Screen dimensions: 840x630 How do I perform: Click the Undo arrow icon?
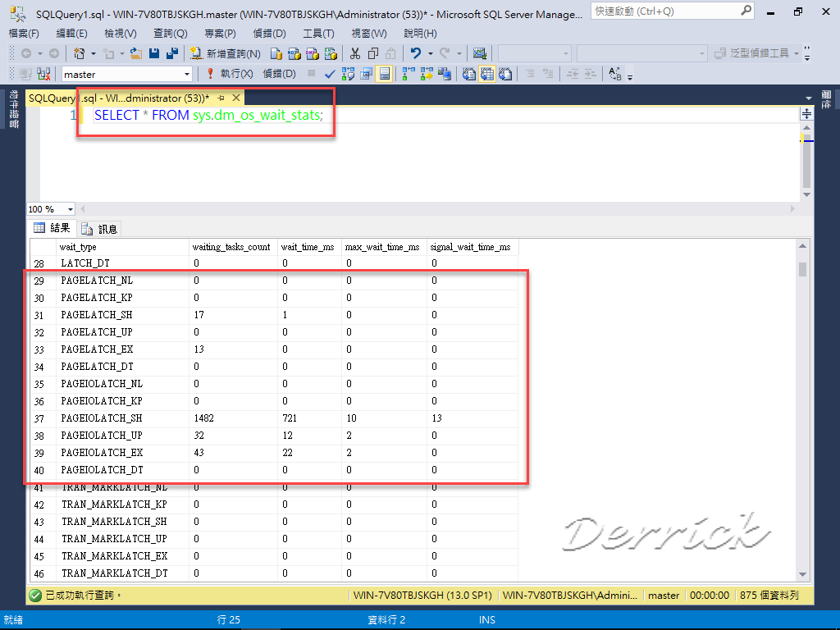coord(415,55)
